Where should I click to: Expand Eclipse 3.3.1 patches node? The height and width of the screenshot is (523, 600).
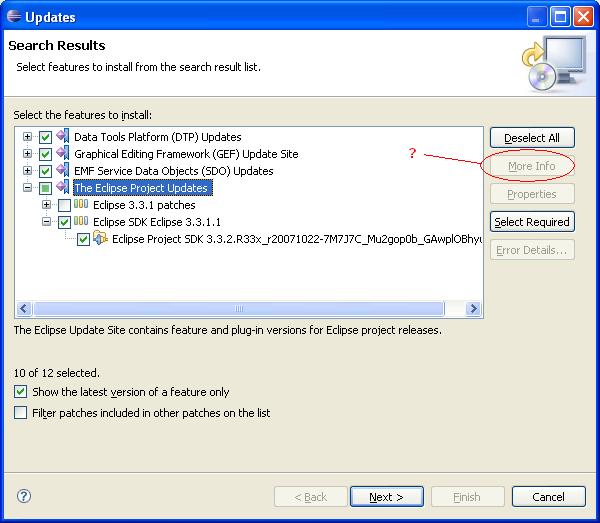tap(46, 205)
